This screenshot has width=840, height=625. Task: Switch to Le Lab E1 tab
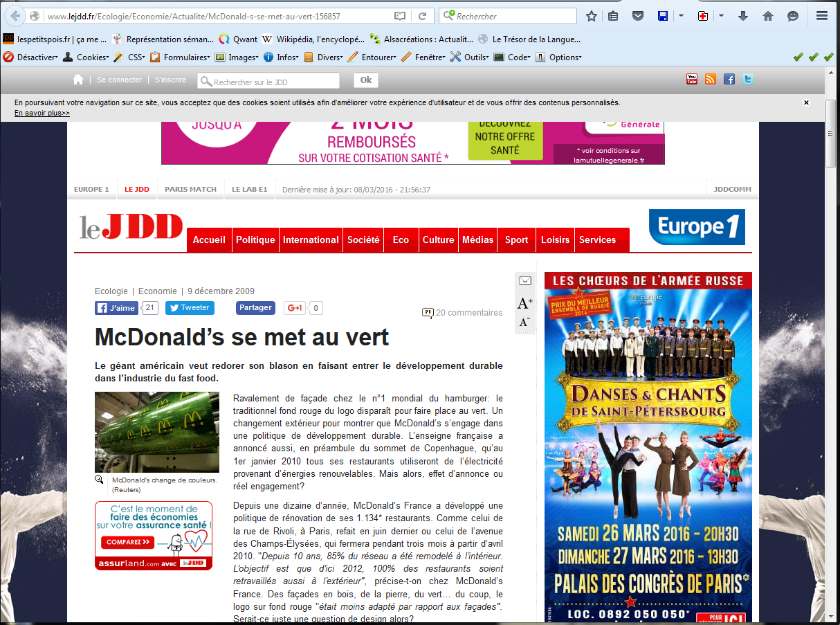coord(250,189)
